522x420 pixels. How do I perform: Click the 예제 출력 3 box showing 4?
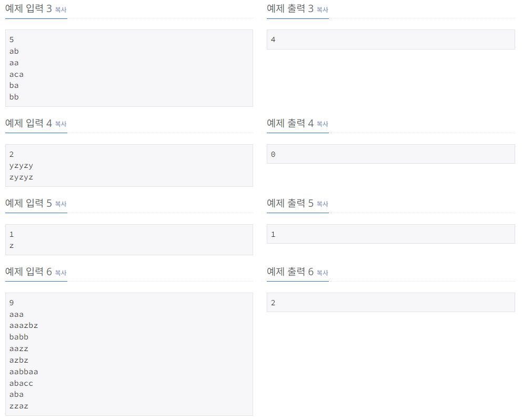(391, 39)
